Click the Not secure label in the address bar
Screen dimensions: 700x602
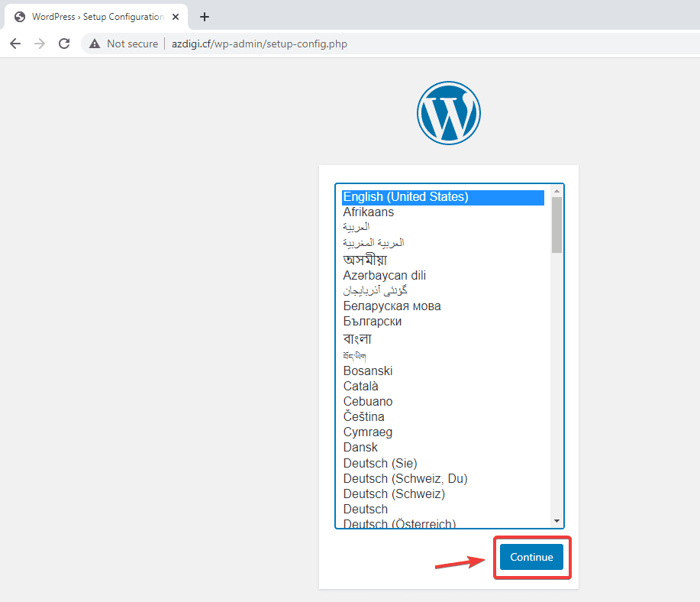[132, 44]
